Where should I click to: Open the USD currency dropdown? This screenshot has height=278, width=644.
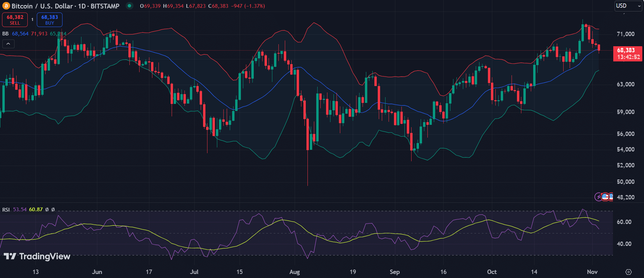628,6
